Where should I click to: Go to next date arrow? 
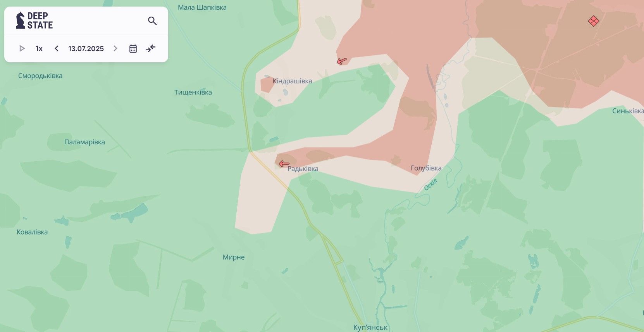click(x=115, y=48)
